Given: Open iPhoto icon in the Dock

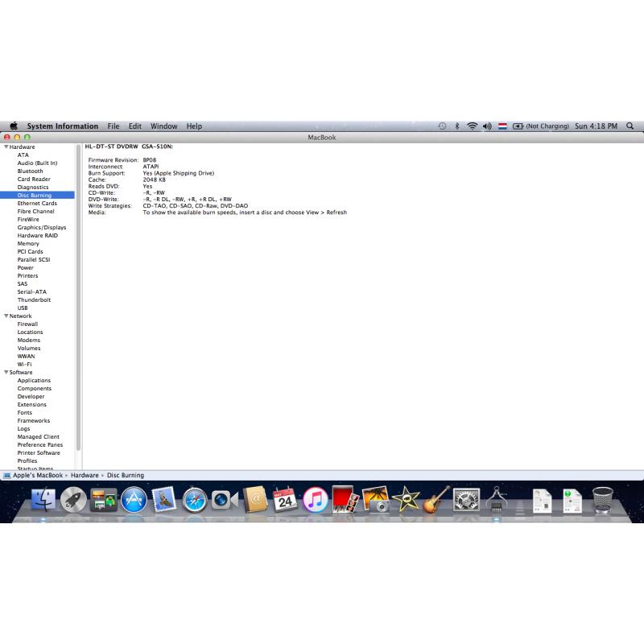Looking at the screenshot, I should (375, 499).
